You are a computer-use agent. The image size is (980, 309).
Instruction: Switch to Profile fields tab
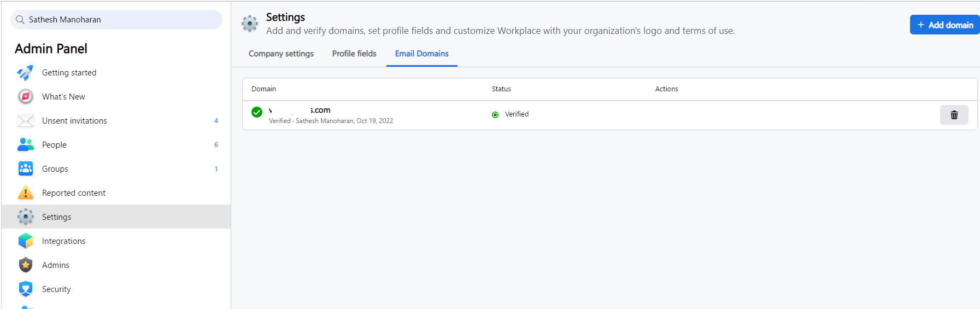point(354,54)
